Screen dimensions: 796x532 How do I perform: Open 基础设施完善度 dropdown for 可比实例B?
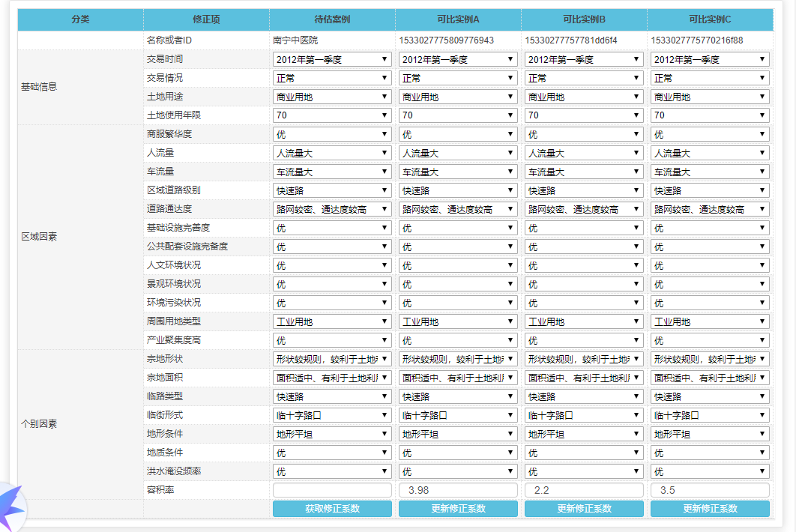click(x=584, y=228)
